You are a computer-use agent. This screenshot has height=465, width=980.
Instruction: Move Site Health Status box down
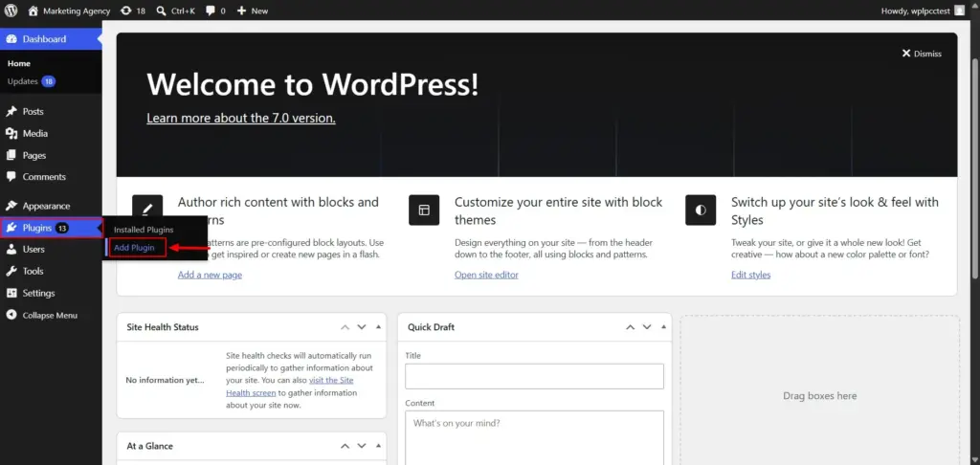361,327
